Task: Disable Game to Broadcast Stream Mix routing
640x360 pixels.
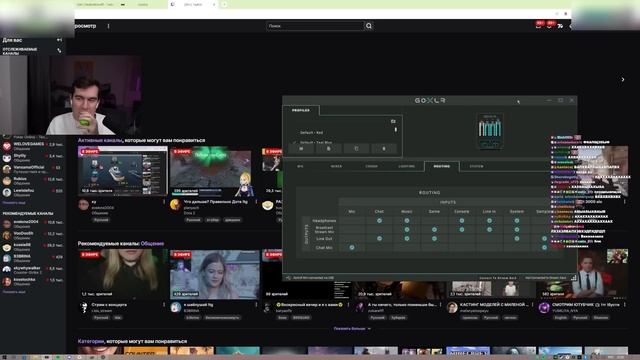Action: pos(434,229)
